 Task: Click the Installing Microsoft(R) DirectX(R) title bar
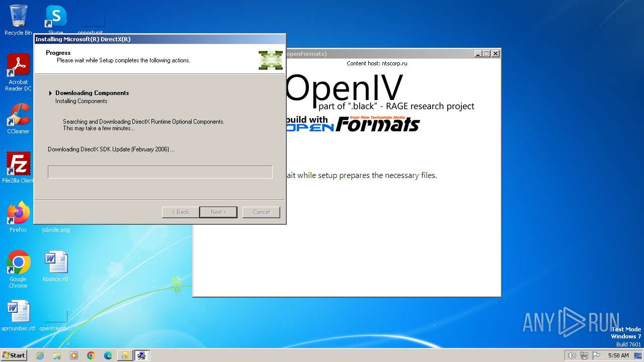160,39
